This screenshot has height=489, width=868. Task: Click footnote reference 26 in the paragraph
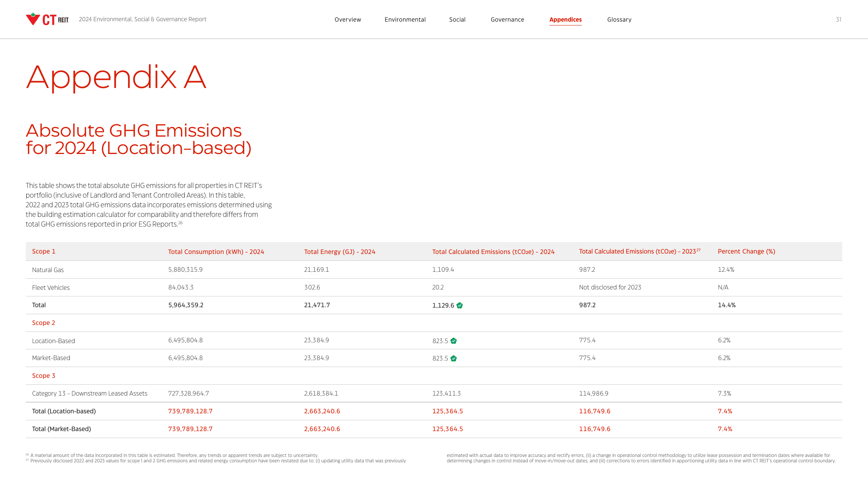[180, 223]
